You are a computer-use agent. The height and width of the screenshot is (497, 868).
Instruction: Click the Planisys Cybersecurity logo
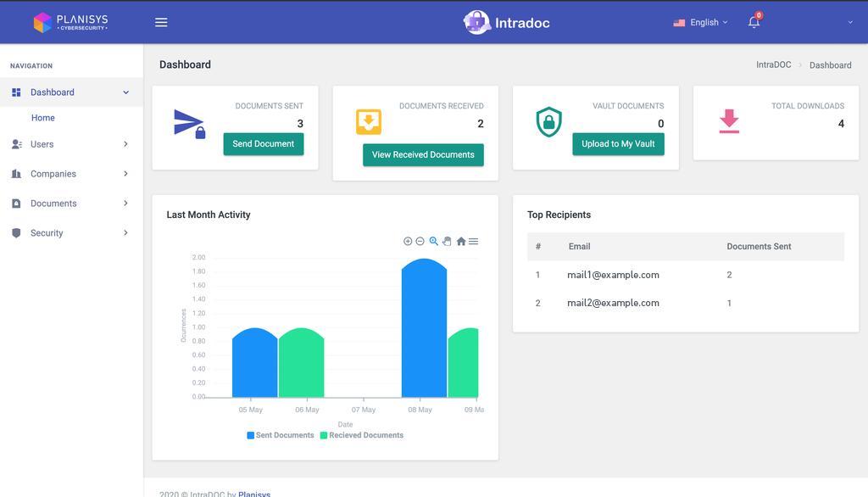pyautogui.click(x=71, y=23)
